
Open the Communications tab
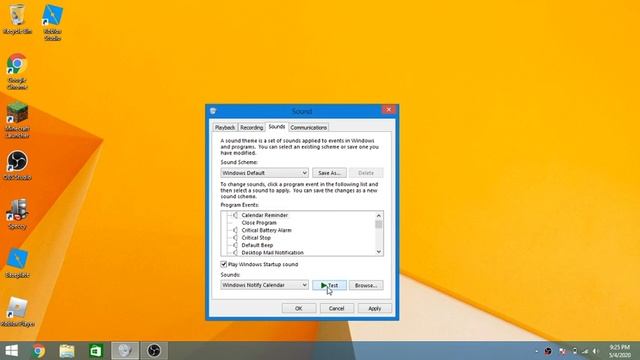[x=309, y=127]
